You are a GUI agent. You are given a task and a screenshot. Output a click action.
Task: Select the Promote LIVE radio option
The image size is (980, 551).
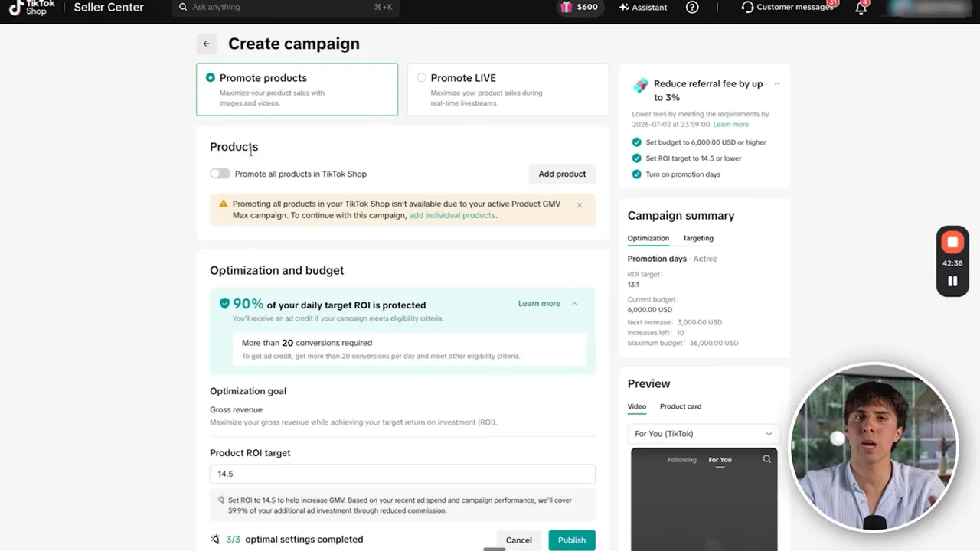(x=421, y=78)
